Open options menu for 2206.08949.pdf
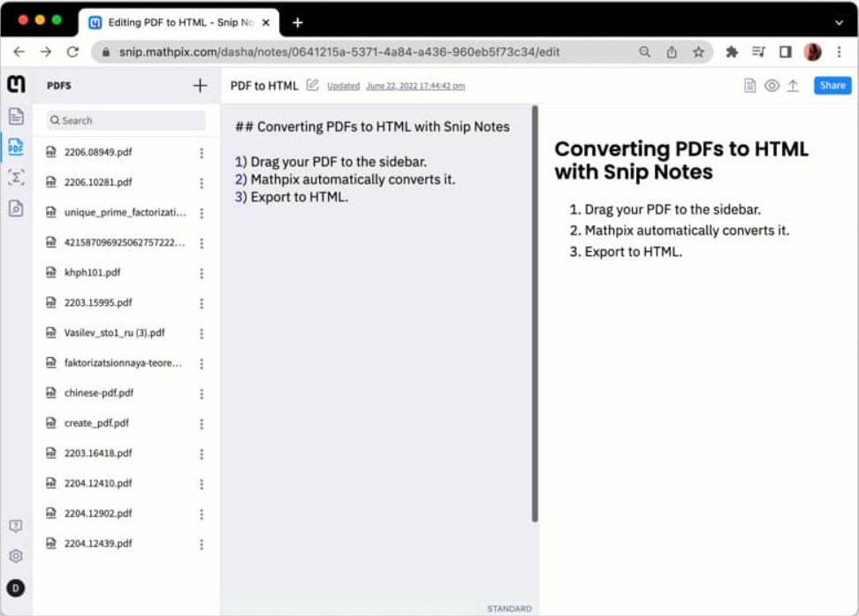The image size is (859, 616). pyautogui.click(x=201, y=153)
